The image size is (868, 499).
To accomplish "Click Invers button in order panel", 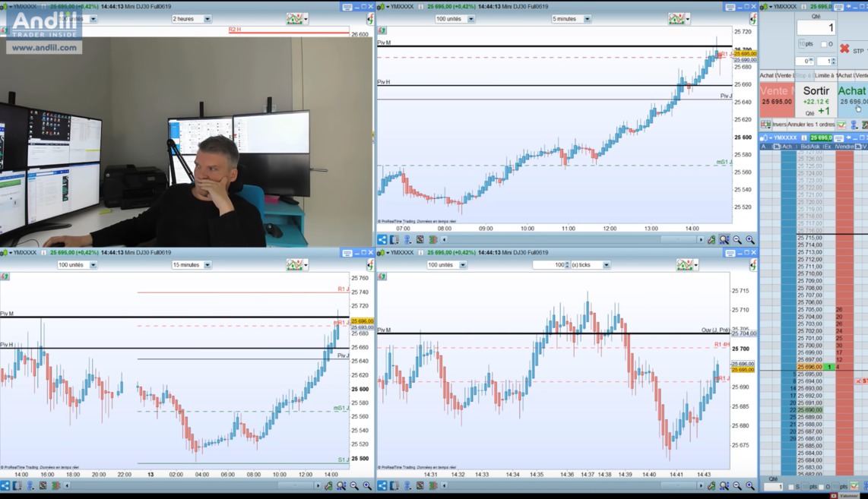I will click(x=779, y=125).
